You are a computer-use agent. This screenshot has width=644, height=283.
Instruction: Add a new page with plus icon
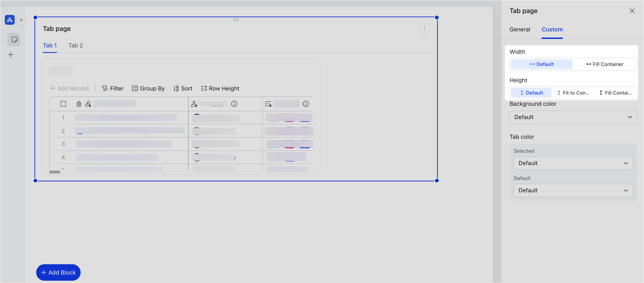[11, 54]
